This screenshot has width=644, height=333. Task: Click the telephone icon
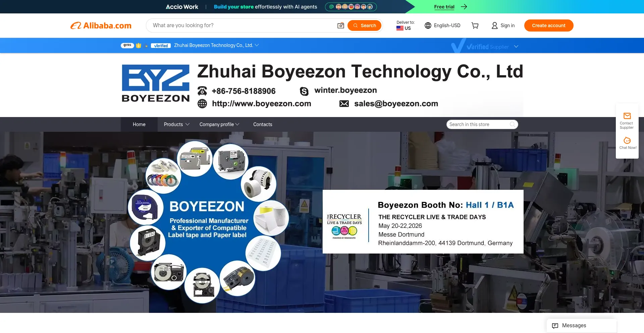click(x=202, y=91)
